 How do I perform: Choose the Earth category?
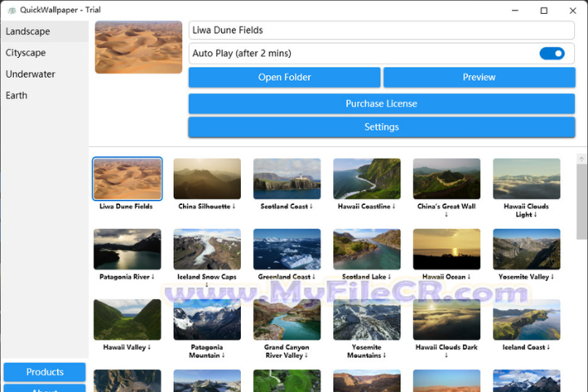pos(44,96)
